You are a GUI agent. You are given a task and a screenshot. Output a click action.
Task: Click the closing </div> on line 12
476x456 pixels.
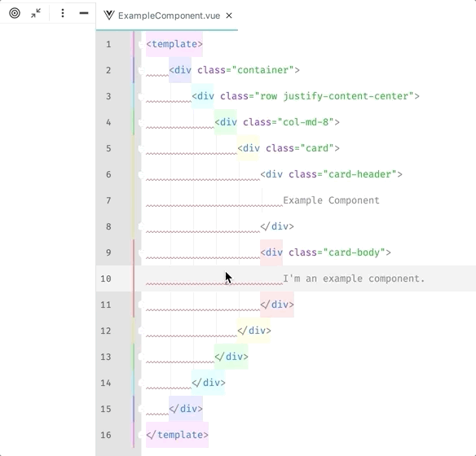point(254,331)
